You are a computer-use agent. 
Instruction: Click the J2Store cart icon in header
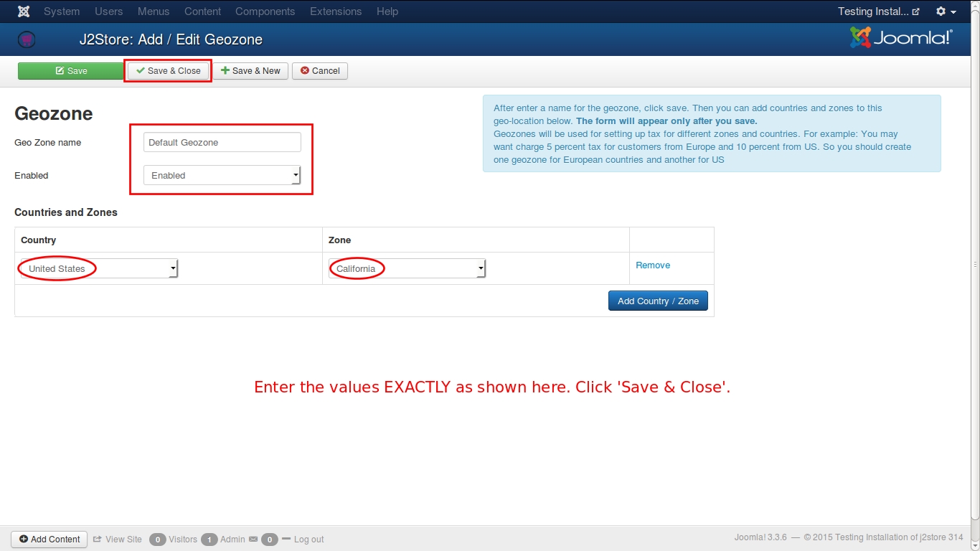[x=27, y=39]
